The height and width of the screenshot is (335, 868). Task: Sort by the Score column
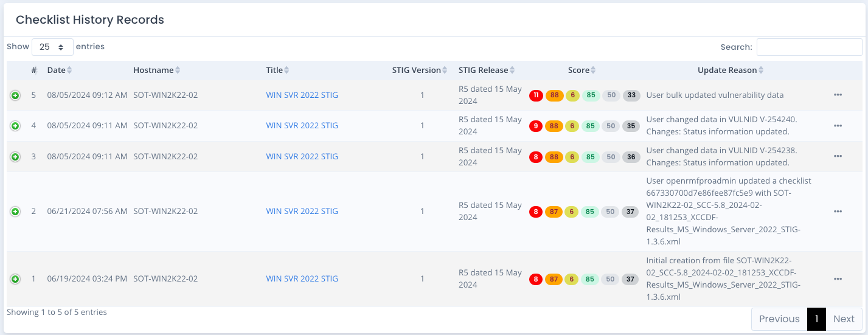[582, 70]
